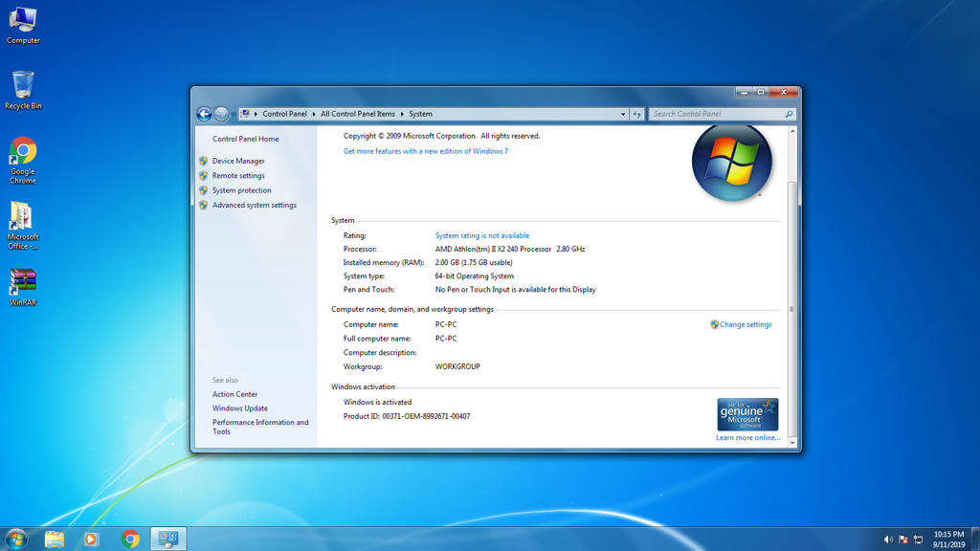The height and width of the screenshot is (551, 980).
Task: Click the WORKGROUP value text
Action: pyautogui.click(x=457, y=366)
